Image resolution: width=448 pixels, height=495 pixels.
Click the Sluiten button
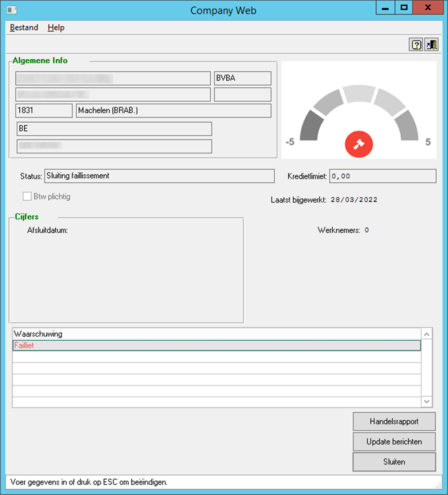tap(394, 462)
